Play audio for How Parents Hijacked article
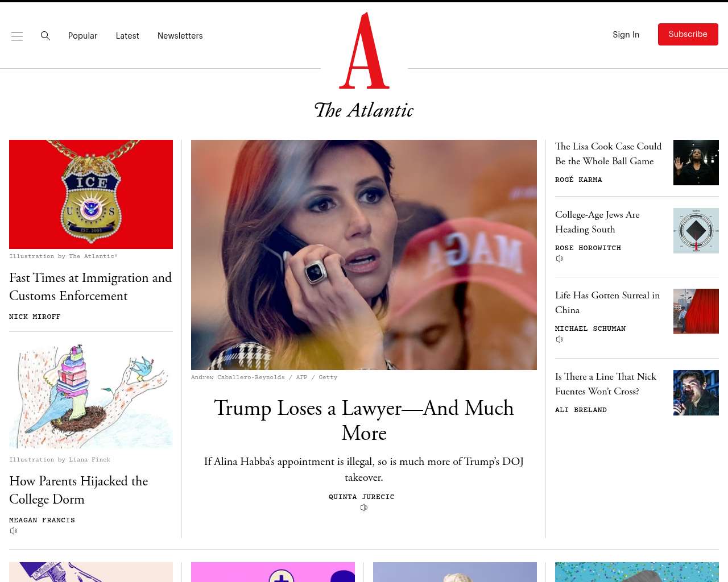Viewport: 728px width, 582px height. click(x=14, y=531)
